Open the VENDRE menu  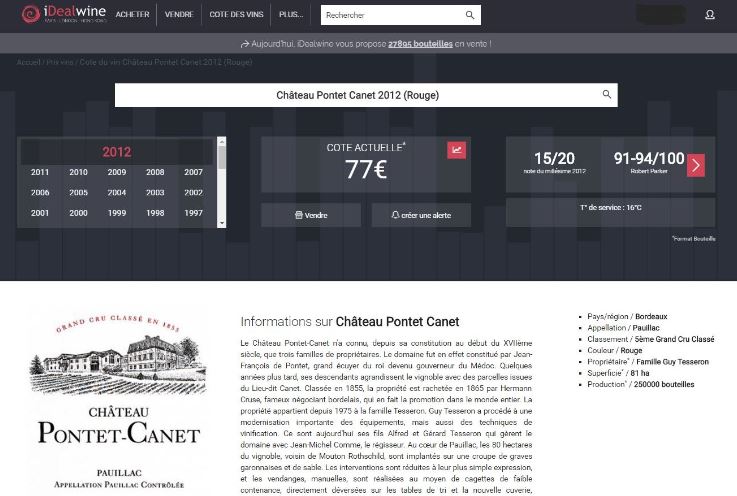179,15
